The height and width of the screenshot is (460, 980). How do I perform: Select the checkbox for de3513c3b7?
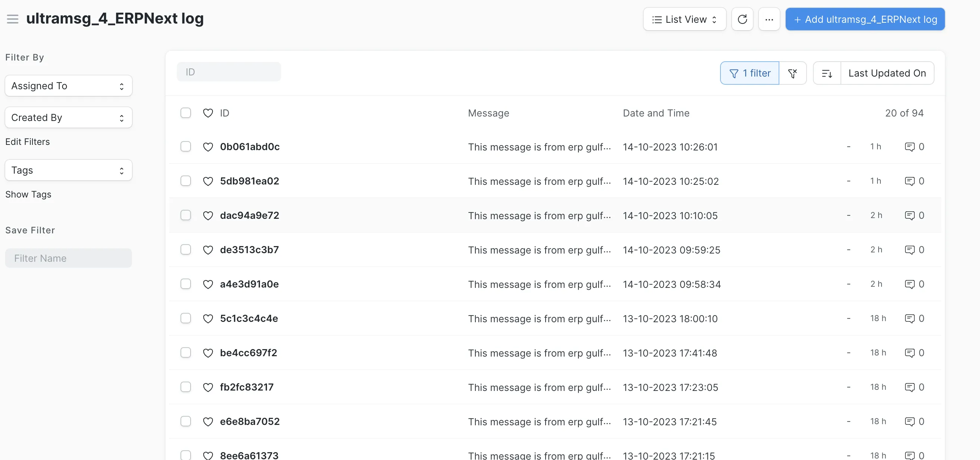[x=186, y=249]
